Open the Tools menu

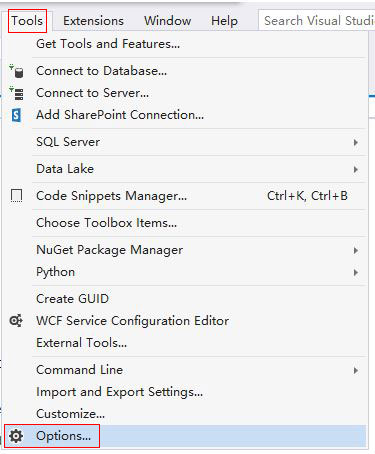[27, 21]
